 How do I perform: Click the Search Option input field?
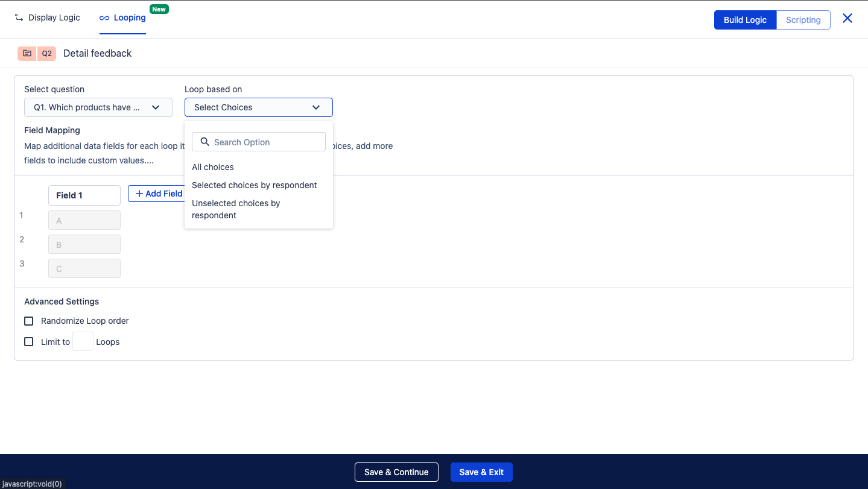pyautogui.click(x=265, y=142)
